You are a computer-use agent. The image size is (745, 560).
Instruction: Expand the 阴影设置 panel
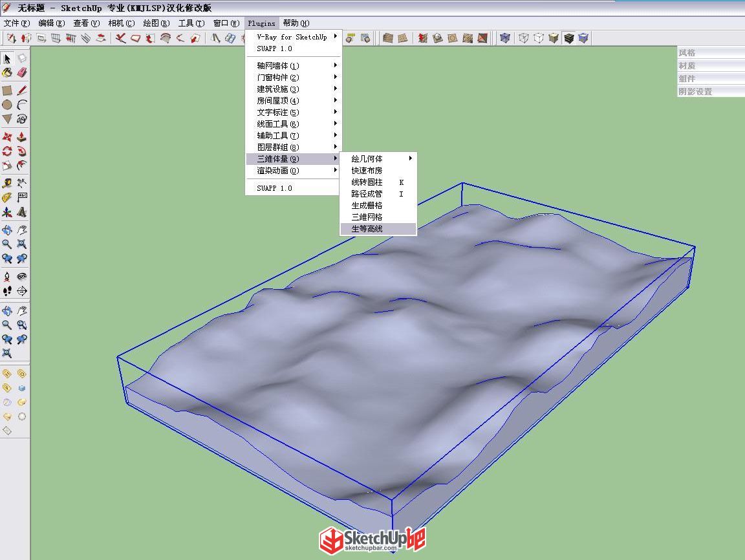click(711, 91)
